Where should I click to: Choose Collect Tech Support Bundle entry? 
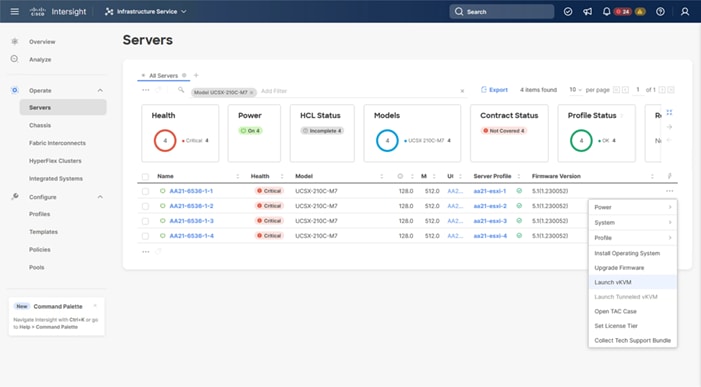[632, 340]
